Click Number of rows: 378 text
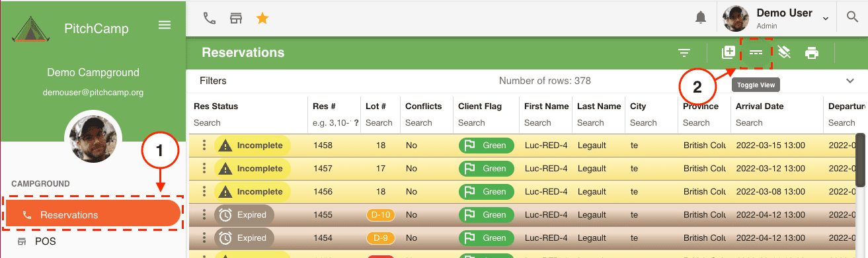This screenshot has height=258, width=868. pyautogui.click(x=545, y=81)
